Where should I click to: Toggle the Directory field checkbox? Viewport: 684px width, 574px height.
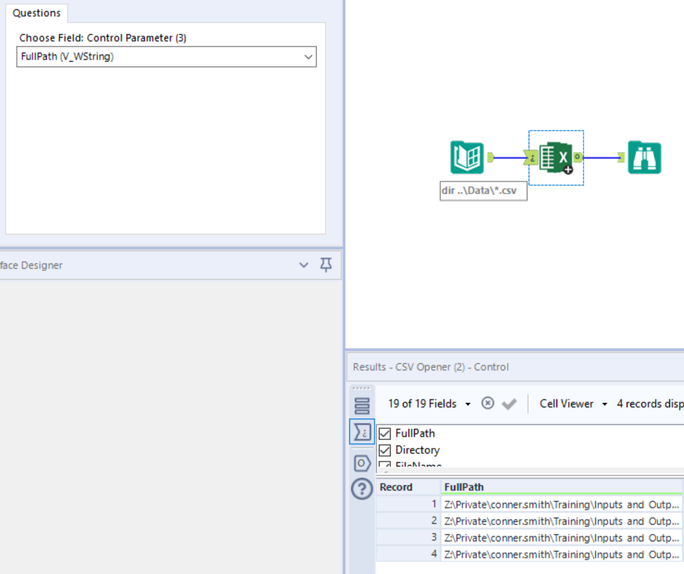coord(385,450)
